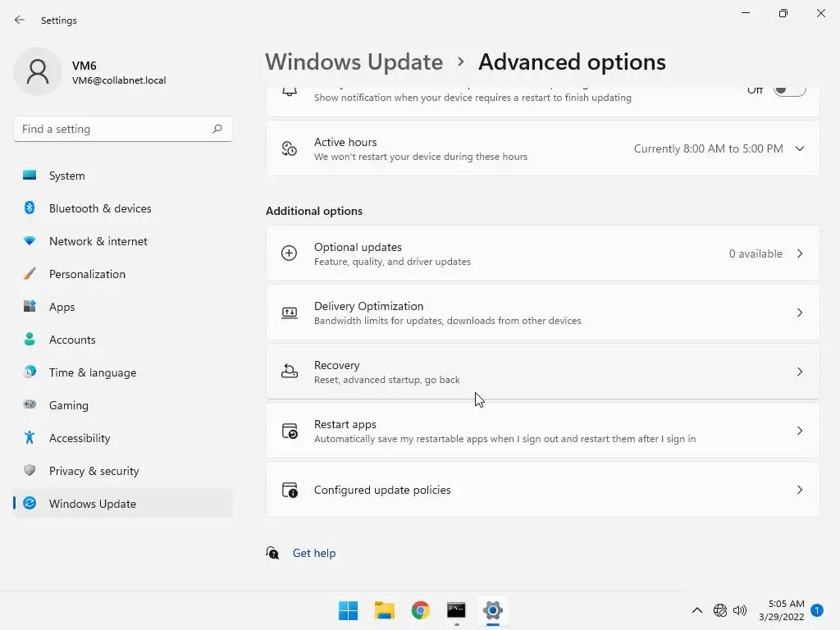Click the Accounts person icon in sidebar
Image resolution: width=840 pixels, height=630 pixels.
point(30,339)
